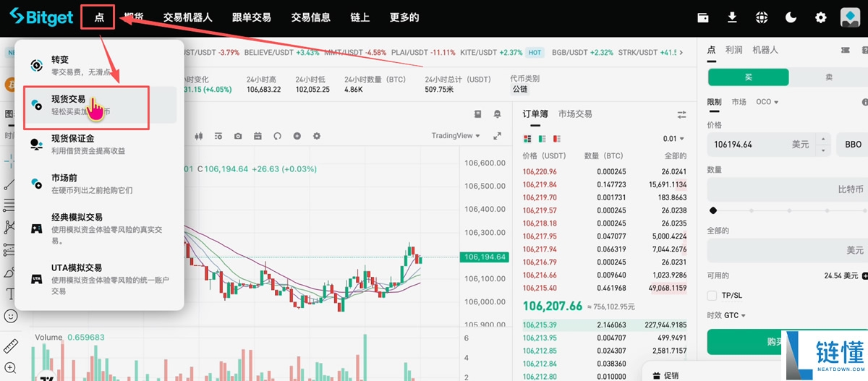This screenshot has width=868, height=381.
Task: Choose 现货保证金 from the dropdown menu
Action: pyautogui.click(x=100, y=144)
